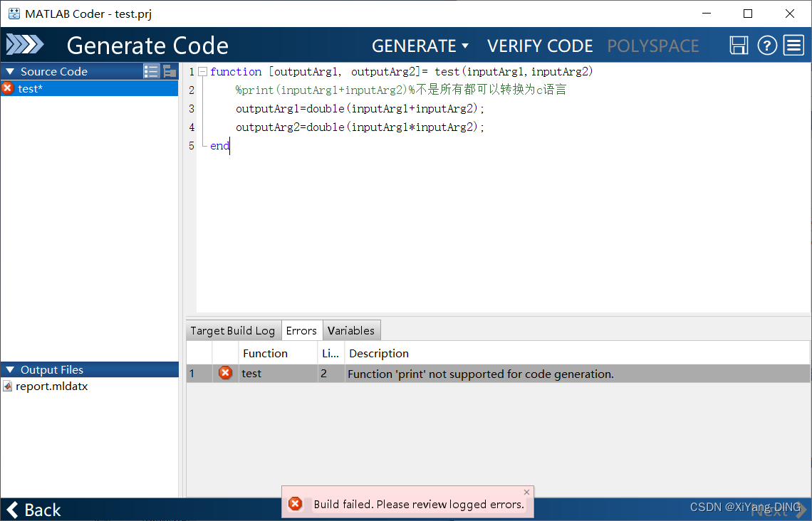Viewport: 812px width, 521px height.
Task: Click the error icon in the Errors row
Action: coord(225,372)
